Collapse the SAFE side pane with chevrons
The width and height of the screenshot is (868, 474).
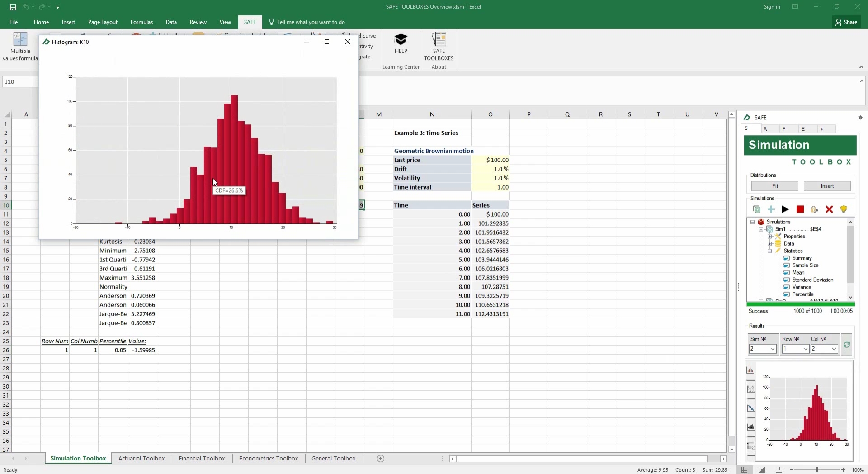tap(860, 118)
